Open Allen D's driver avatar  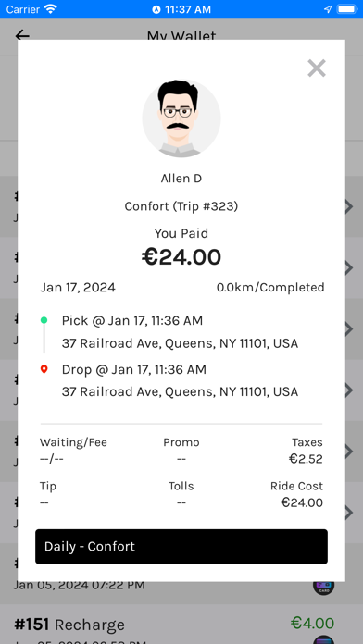pos(181,118)
